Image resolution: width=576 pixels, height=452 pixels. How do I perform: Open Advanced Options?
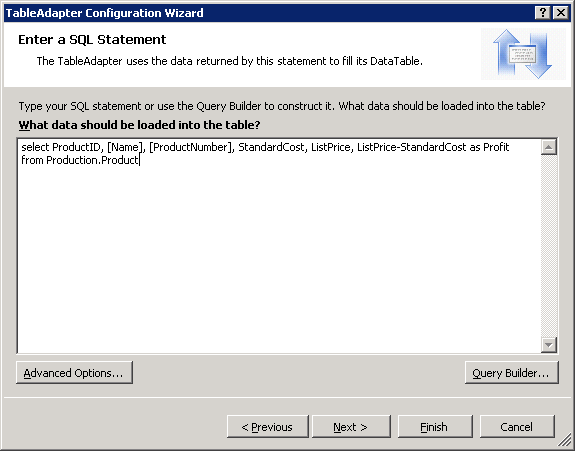(74, 373)
